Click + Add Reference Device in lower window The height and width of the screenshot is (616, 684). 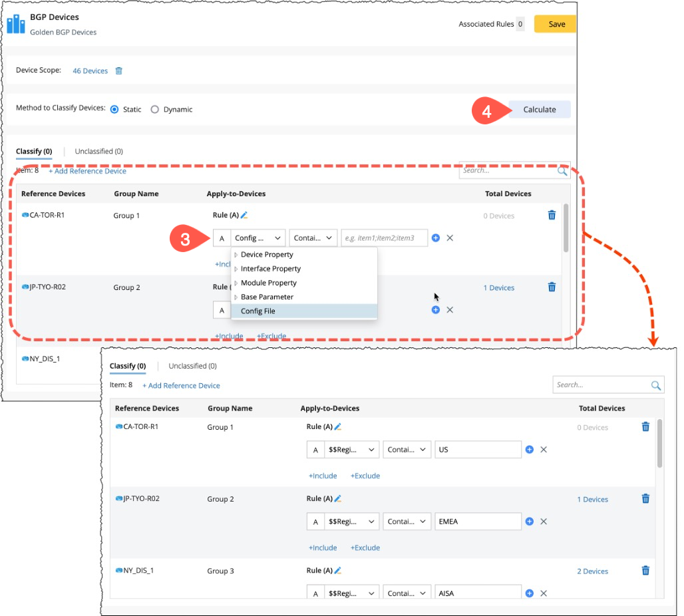pyautogui.click(x=181, y=386)
